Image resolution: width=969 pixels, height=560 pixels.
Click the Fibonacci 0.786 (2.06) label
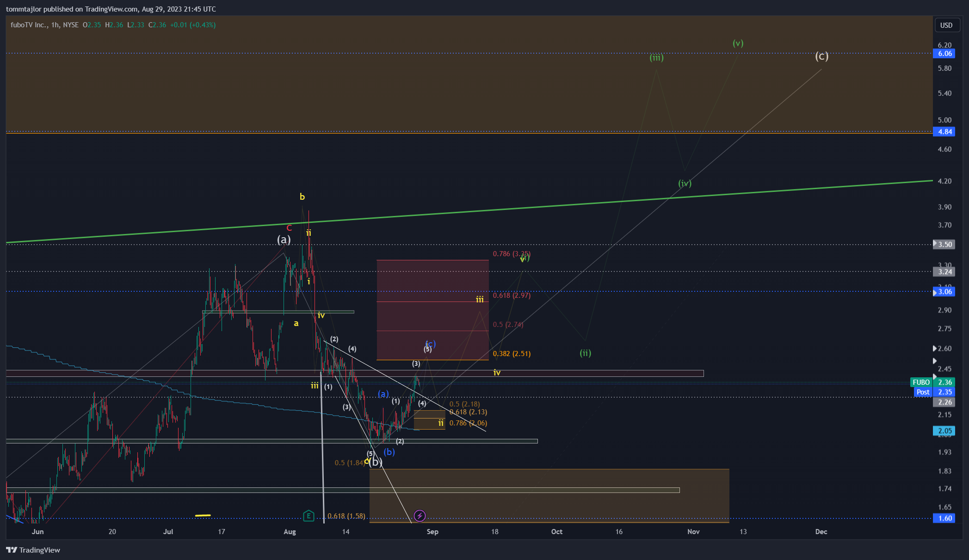(x=468, y=423)
